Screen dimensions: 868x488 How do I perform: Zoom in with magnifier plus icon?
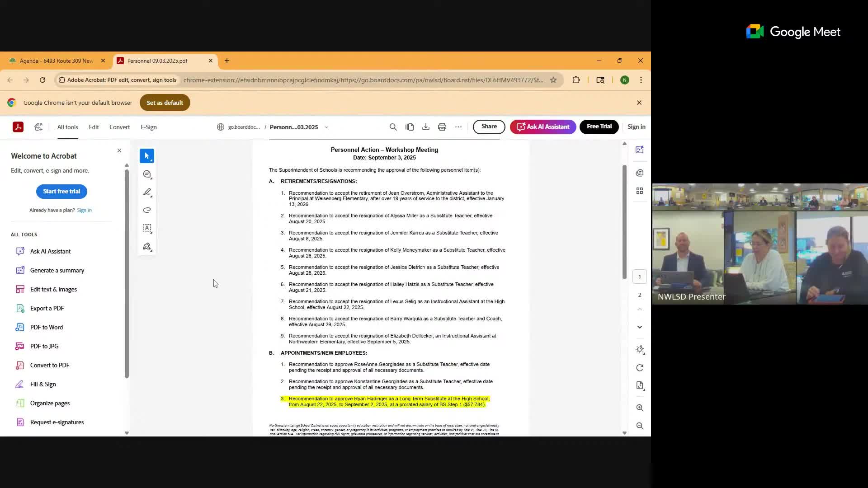(639, 408)
